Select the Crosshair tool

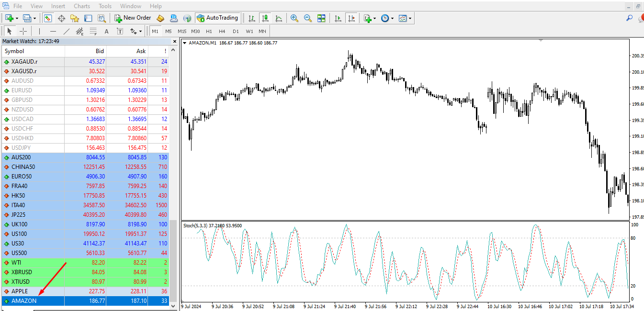pos(23,32)
